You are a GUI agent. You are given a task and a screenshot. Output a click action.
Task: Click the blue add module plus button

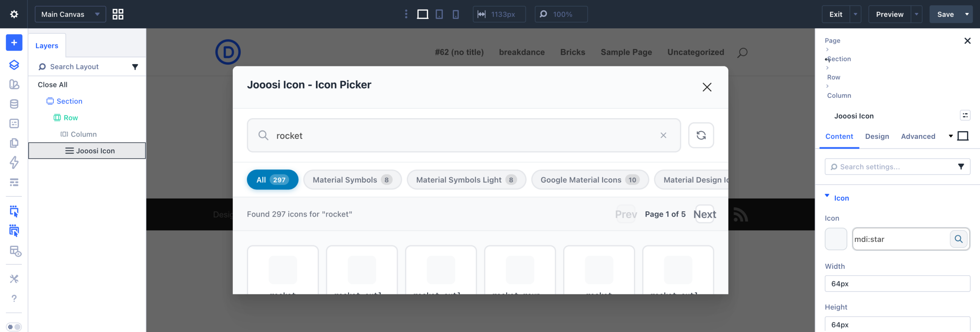click(14, 43)
